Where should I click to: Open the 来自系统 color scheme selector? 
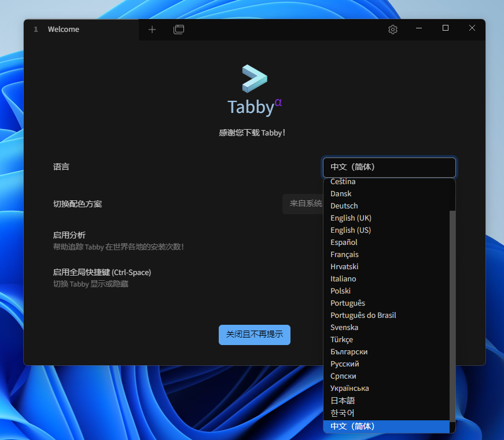coord(304,204)
